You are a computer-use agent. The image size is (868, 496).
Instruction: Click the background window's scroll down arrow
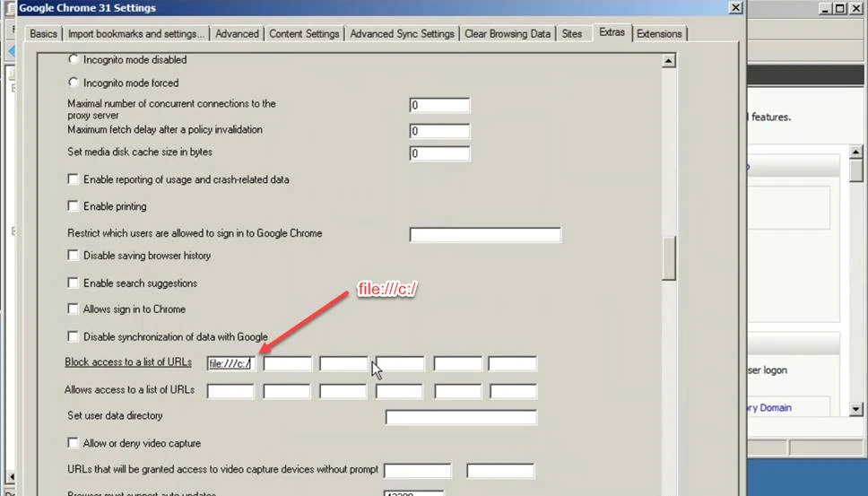(856, 409)
